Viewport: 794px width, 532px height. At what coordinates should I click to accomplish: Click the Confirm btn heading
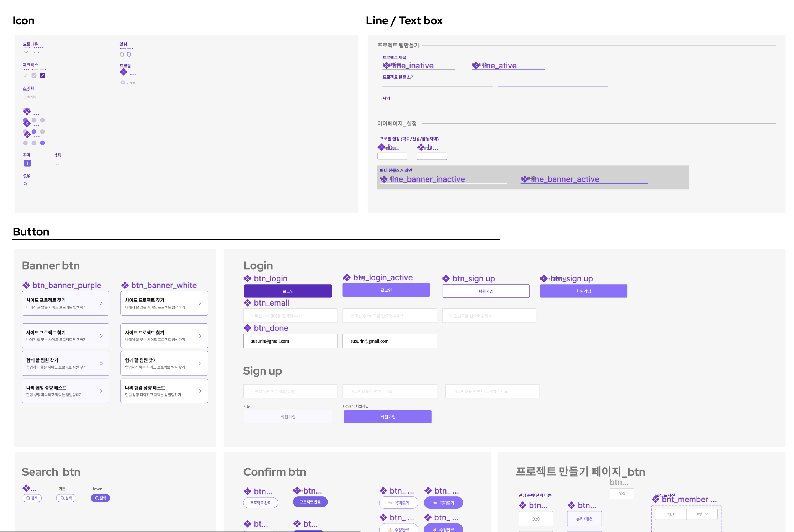(x=275, y=472)
